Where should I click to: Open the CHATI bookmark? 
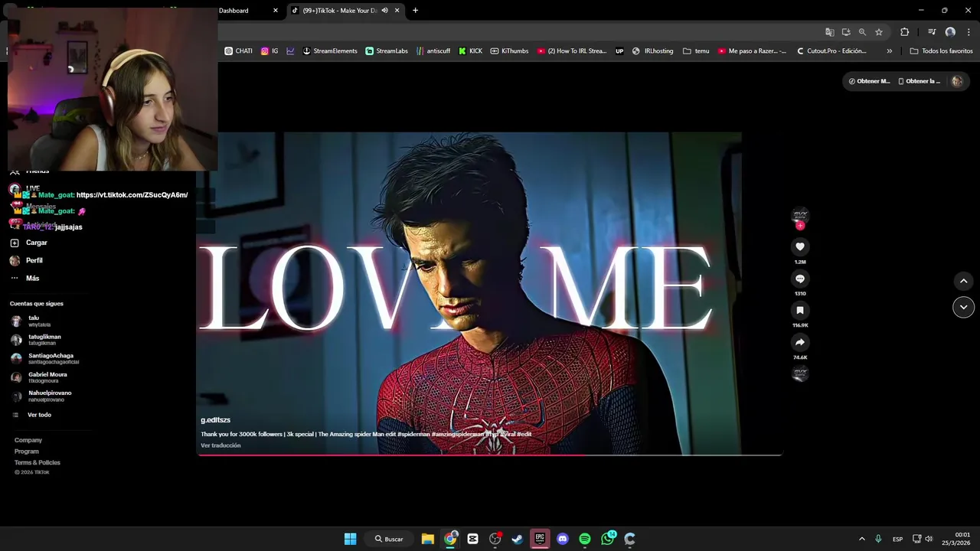(238, 51)
